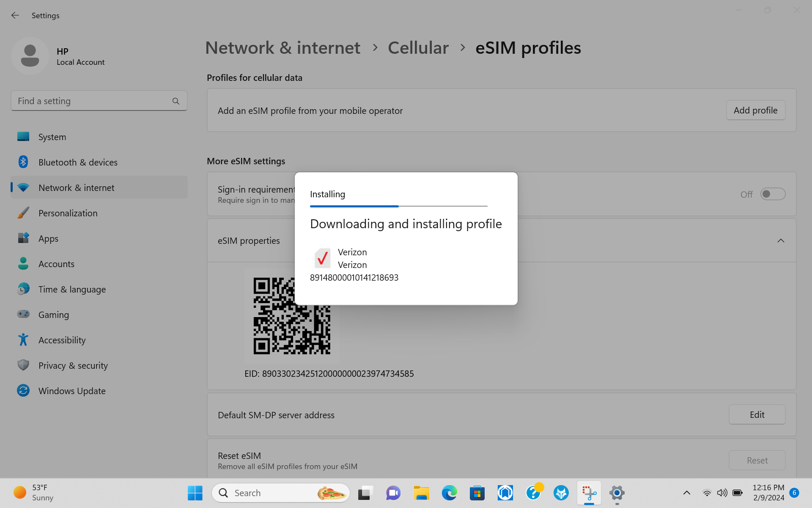Open Snipping Tool from taskbar
This screenshot has width=812, height=508.
[589, 493]
